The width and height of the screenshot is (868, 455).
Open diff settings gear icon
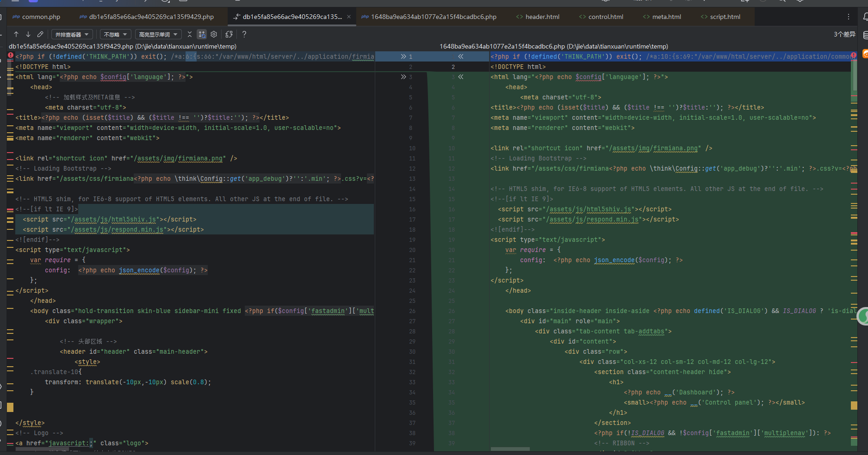pos(214,34)
